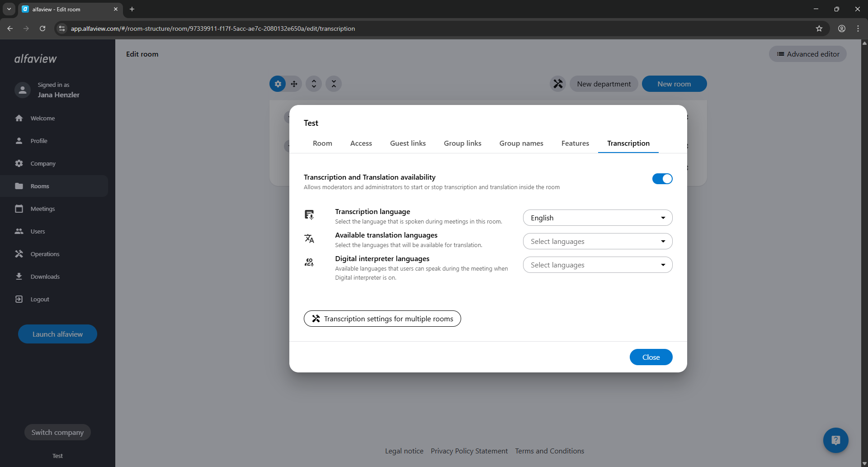Open the help question mark bubble
This screenshot has width=868, height=467.
tap(835, 440)
